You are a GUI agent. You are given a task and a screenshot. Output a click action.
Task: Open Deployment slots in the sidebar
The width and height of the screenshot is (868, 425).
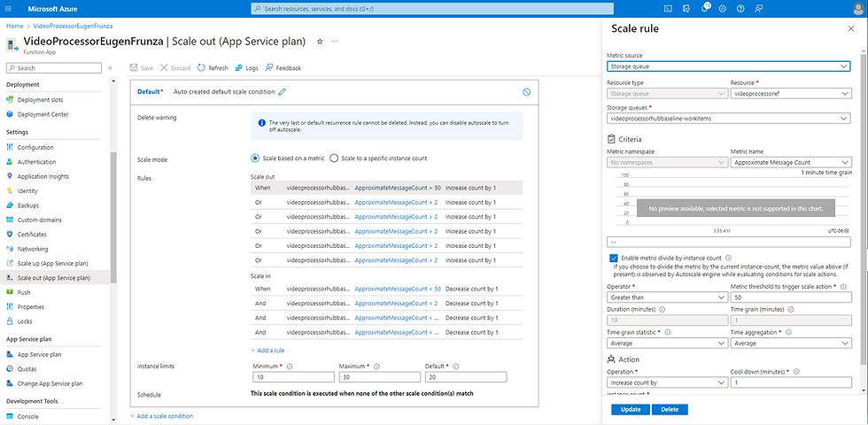(x=40, y=100)
